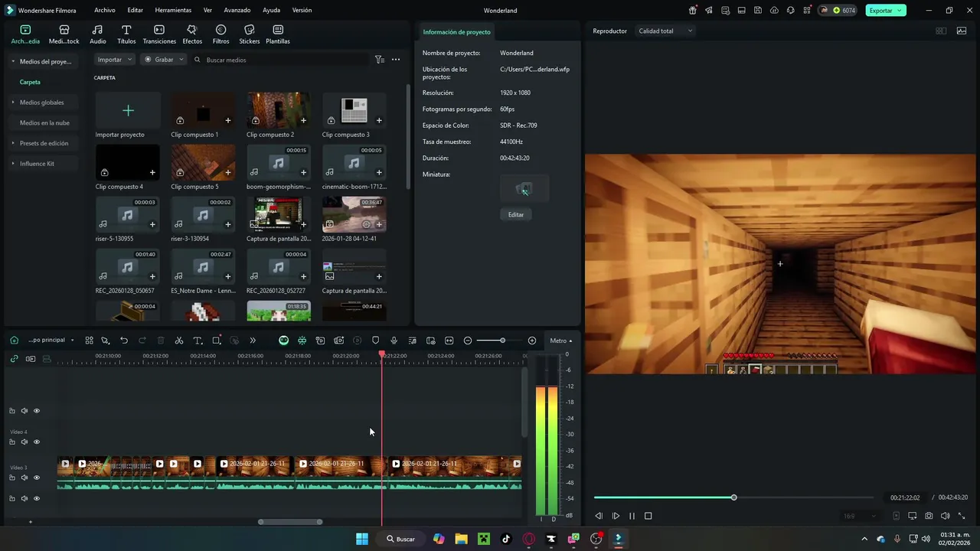The width and height of the screenshot is (980, 551).
Task: Open media panel more options (three dots)
Action: 396,60
